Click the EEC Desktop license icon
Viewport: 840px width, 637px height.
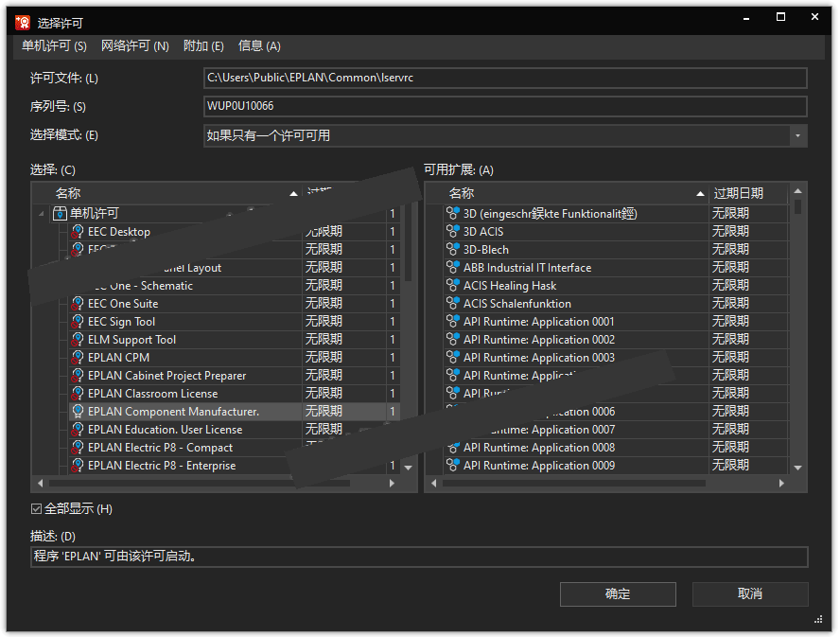[x=78, y=232]
